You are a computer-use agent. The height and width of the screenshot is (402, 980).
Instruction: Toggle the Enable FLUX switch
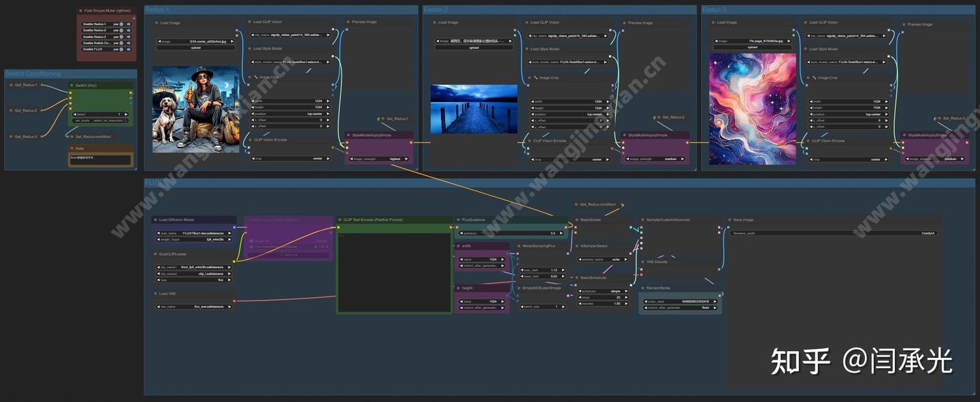pos(121,49)
